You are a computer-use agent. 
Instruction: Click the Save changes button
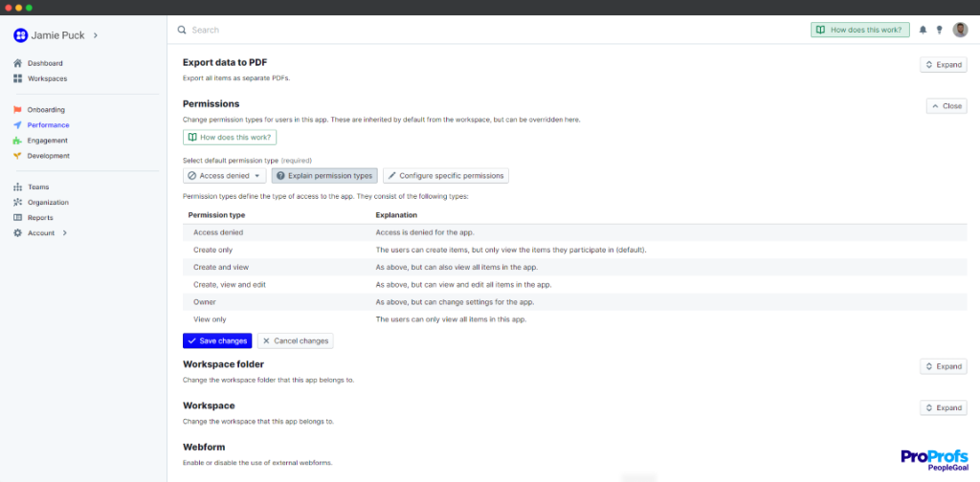click(x=217, y=340)
